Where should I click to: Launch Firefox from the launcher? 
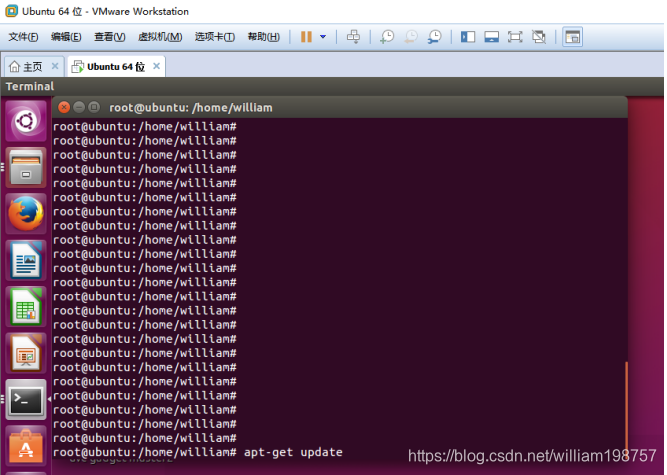point(26,214)
